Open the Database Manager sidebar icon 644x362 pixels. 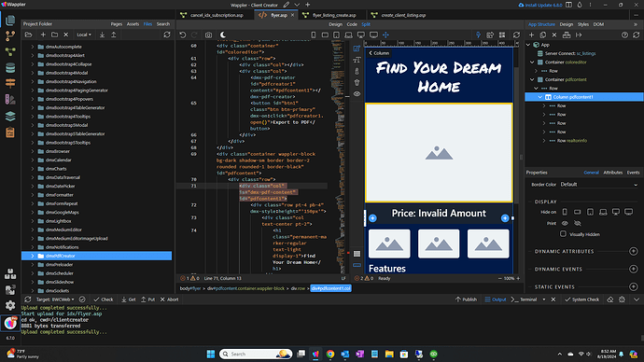(x=10, y=67)
